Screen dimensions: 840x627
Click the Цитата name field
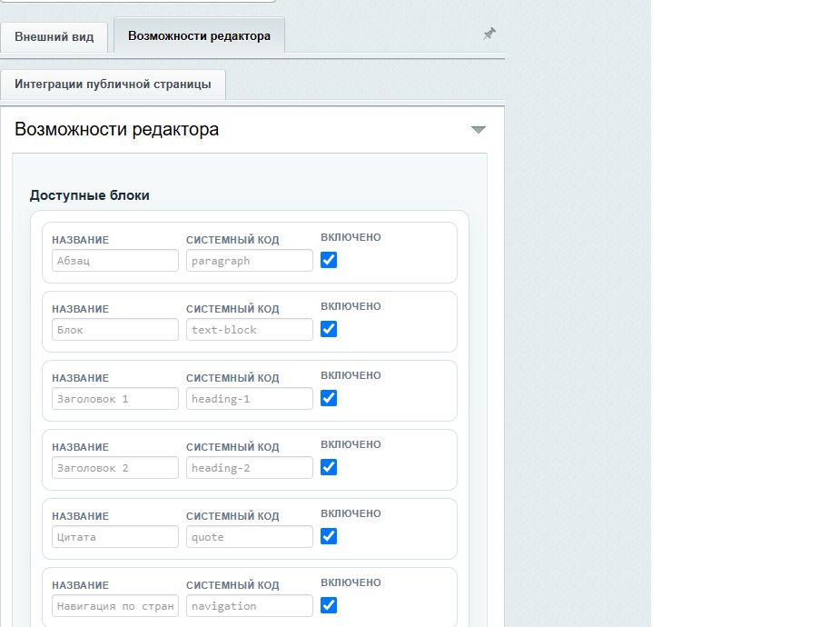(x=115, y=537)
